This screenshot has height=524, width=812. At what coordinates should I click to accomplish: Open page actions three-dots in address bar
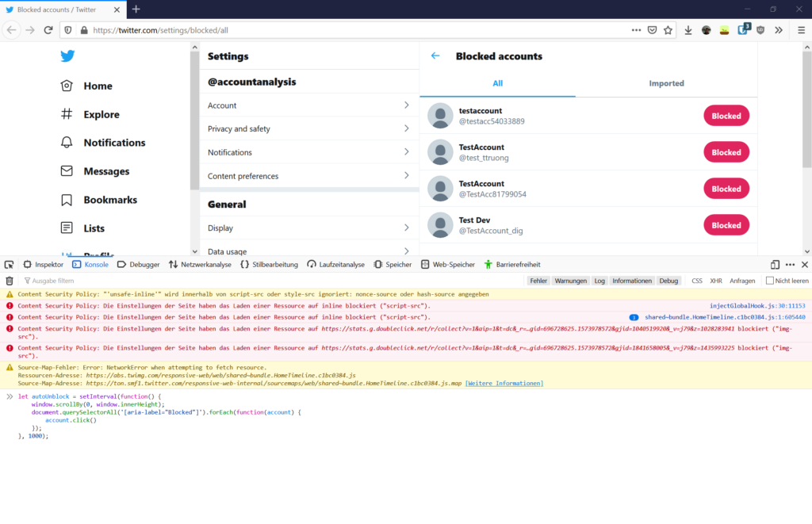pos(636,30)
